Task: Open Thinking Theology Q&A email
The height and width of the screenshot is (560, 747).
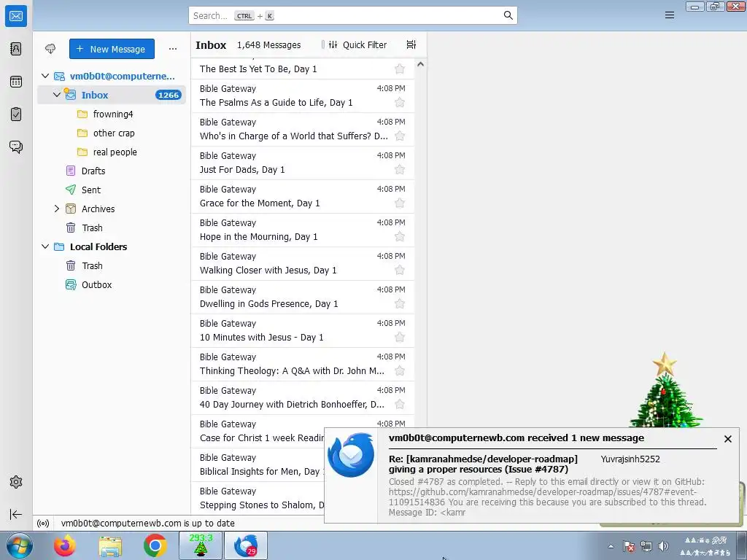Action: (303, 364)
